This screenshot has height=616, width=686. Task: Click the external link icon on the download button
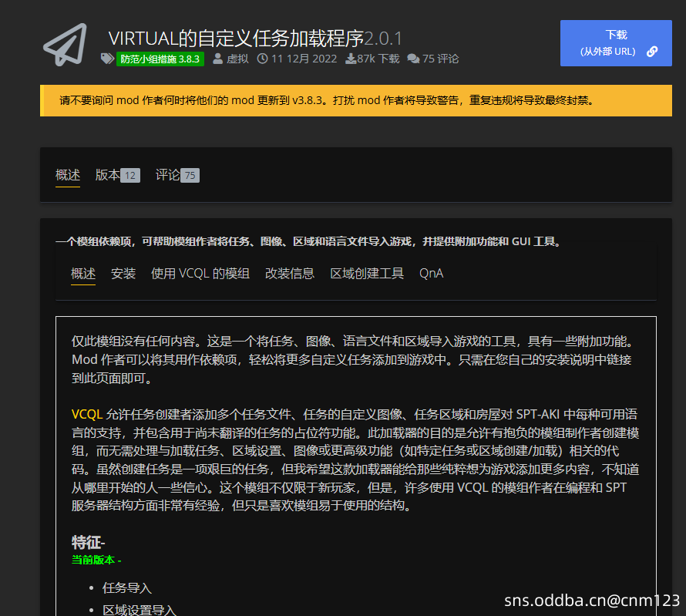(x=651, y=51)
